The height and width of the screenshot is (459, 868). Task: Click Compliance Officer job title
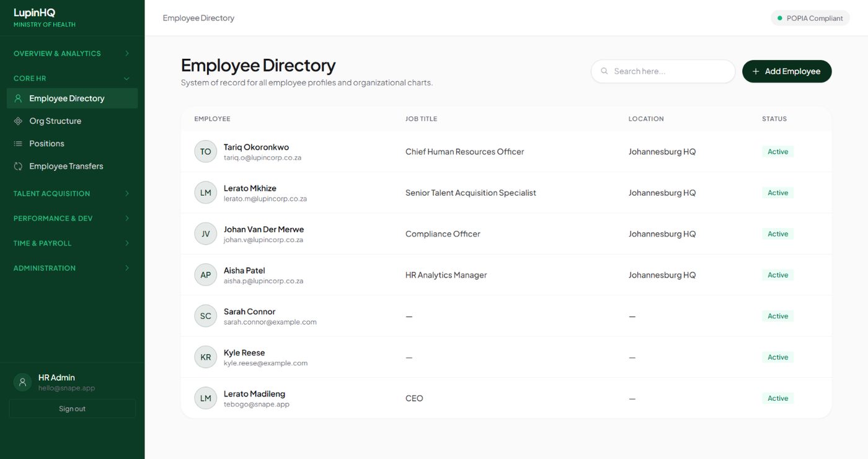coord(443,234)
